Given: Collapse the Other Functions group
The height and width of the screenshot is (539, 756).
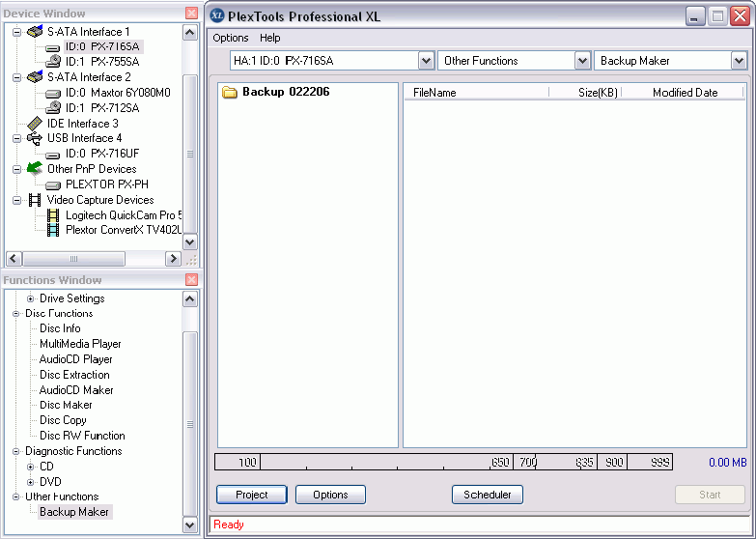Looking at the screenshot, I should (x=15, y=496).
